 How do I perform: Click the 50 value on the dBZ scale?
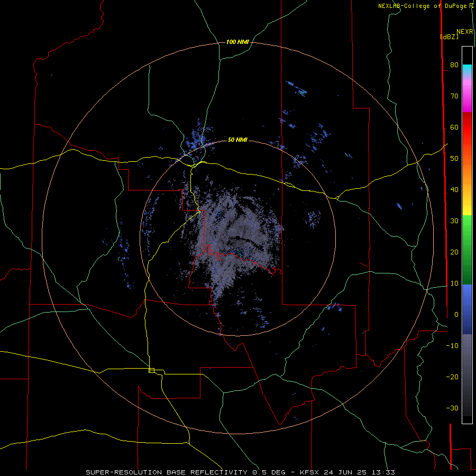coord(454,159)
